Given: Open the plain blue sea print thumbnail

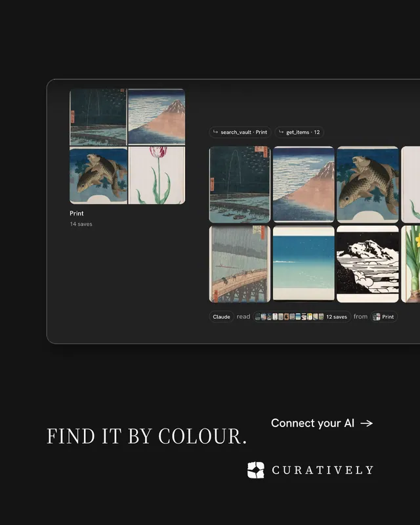Looking at the screenshot, I should click(303, 264).
